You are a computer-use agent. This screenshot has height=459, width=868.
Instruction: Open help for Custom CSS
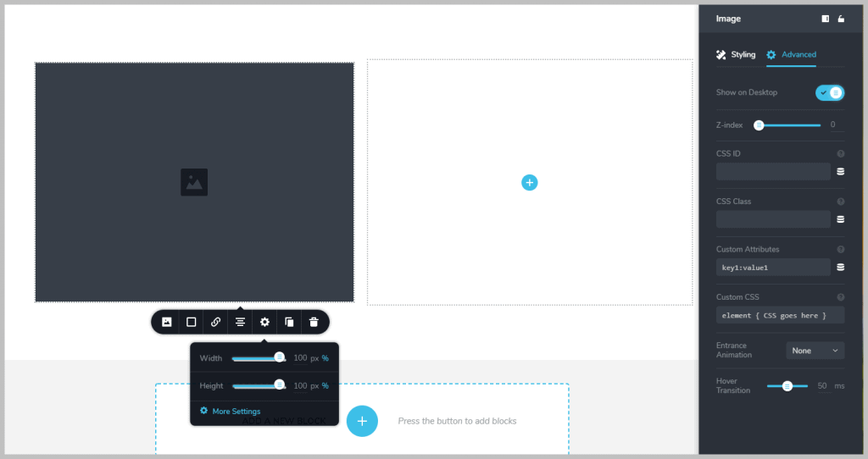pyautogui.click(x=841, y=297)
